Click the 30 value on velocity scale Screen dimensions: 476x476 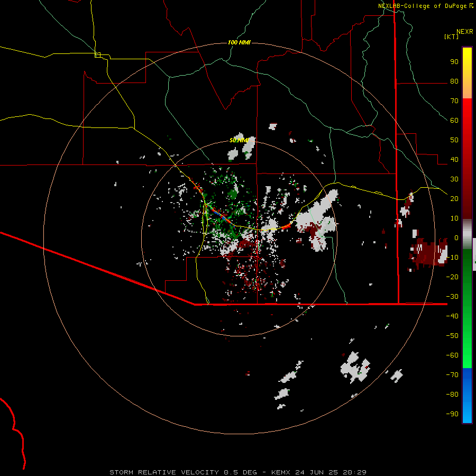click(454, 179)
